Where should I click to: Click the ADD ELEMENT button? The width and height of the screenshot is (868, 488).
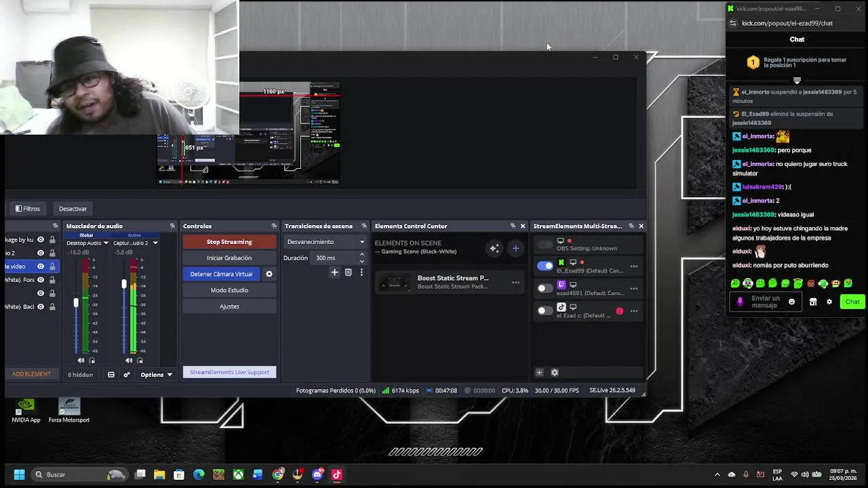click(31, 374)
